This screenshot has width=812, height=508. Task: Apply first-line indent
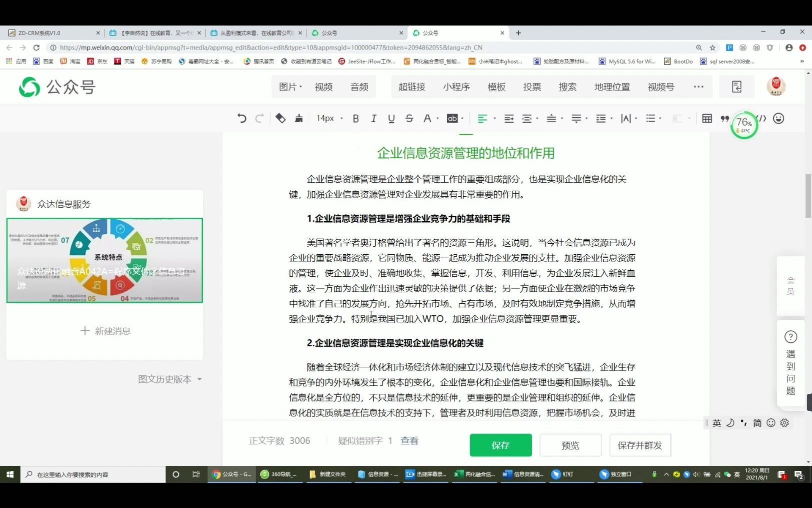pyautogui.click(x=509, y=119)
